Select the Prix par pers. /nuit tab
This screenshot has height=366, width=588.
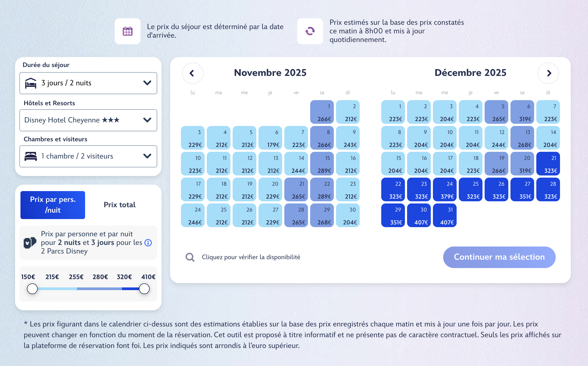(53, 205)
